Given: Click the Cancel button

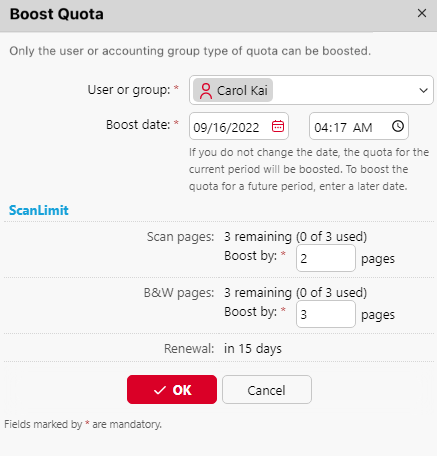Looking at the screenshot, I should pos(267,390).
